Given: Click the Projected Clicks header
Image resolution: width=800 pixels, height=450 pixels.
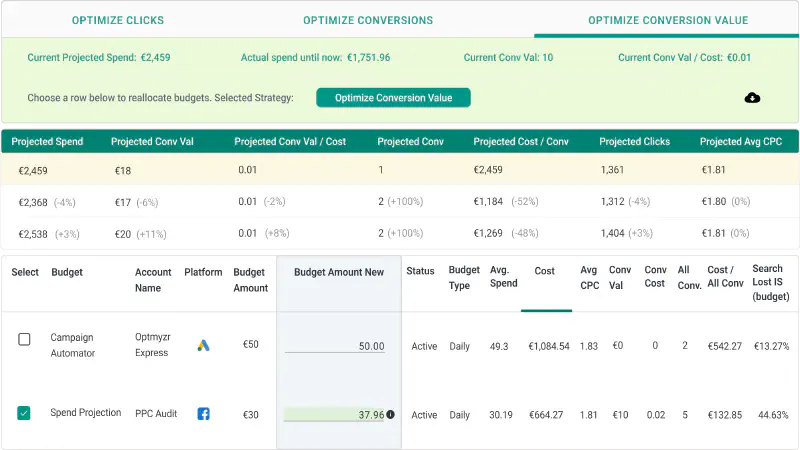Looking at the screenshot, I should coord(634,141).
